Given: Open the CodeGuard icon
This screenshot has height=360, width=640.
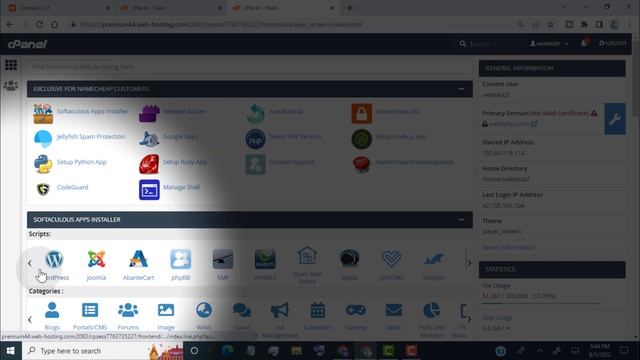Looking at the screenshot, I should click(x=43, y=189).
